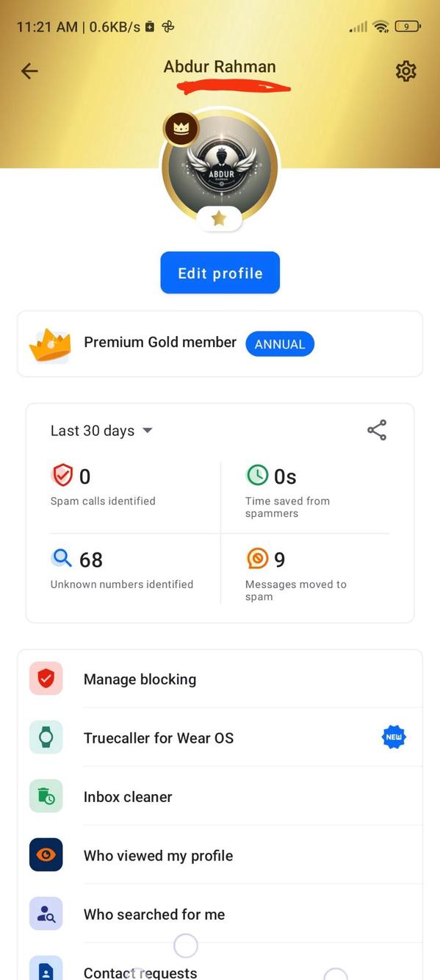Image resolution: width=440 pixels, height=980 pixels.
Task: Open Premium Gold member details
Action: [x=160, y=343]
